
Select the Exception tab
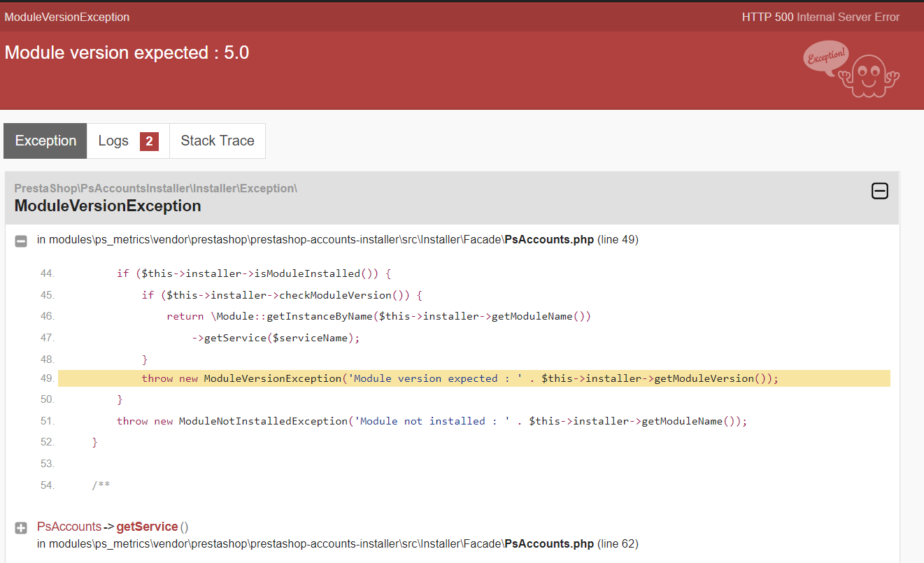[x=45, y=141]
